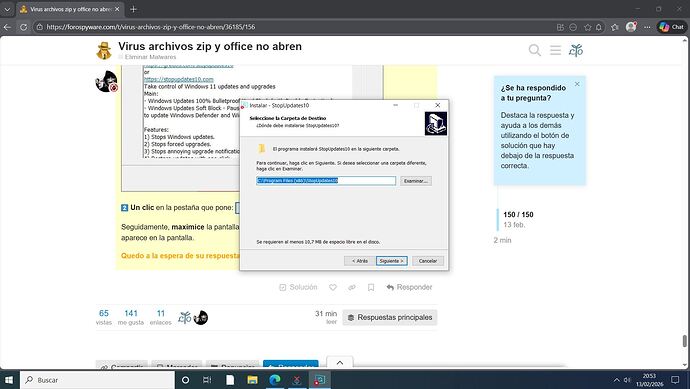Screen dimensions: 690x389
Task: Click the 65 vistas topic stat
Action: click(x=104, y=317)
